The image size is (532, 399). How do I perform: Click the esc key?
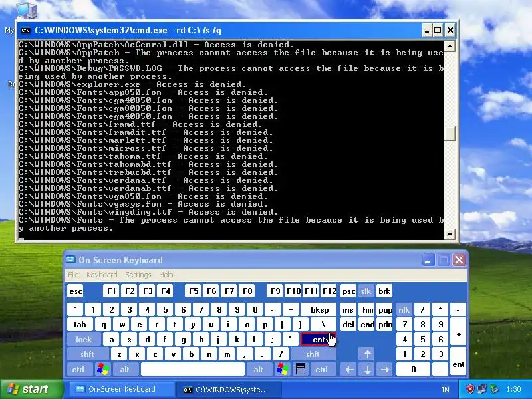click(x=76, y=291)
